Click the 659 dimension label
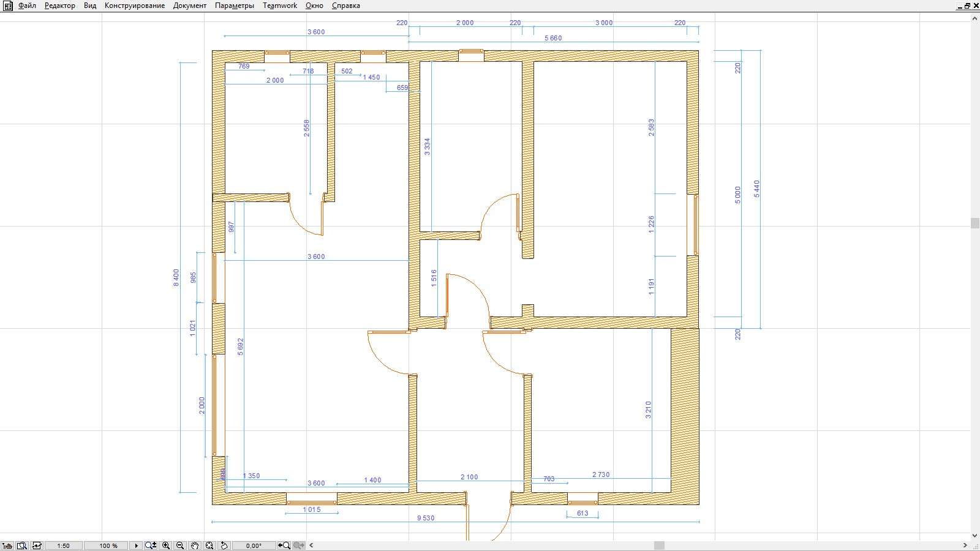 (x=402, y=88)
